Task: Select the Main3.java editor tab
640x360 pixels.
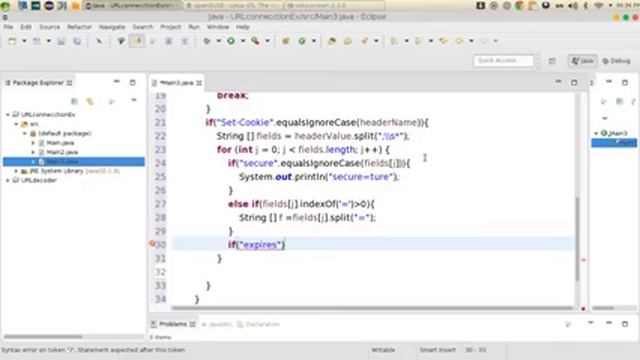Action: pyautogui.click(x=176, y=83)
